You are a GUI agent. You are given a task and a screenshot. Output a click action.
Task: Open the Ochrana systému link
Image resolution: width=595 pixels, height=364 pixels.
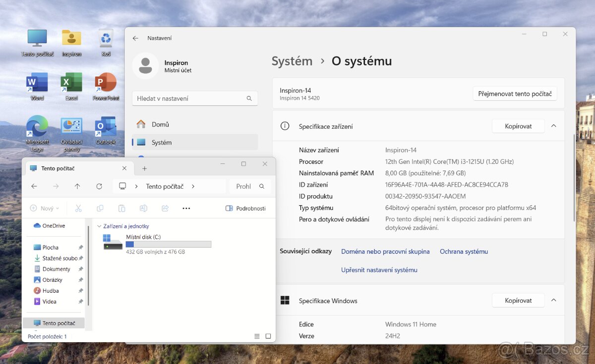[x=464, y=252]
